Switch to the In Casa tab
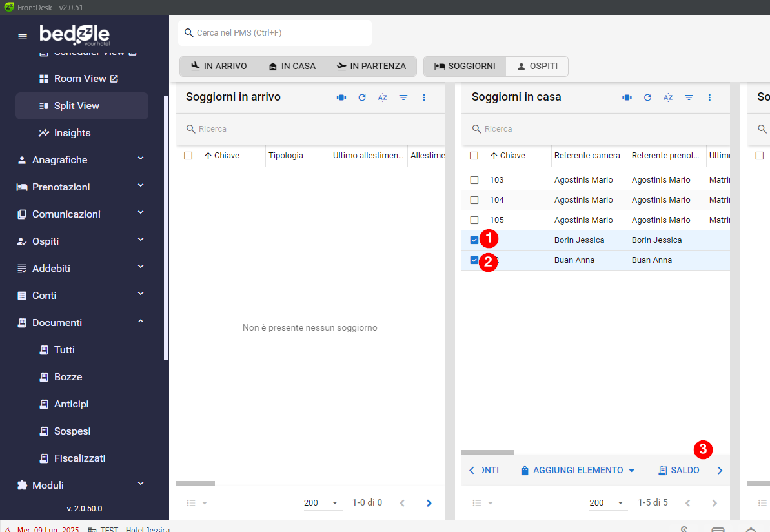 click(292, 66)
